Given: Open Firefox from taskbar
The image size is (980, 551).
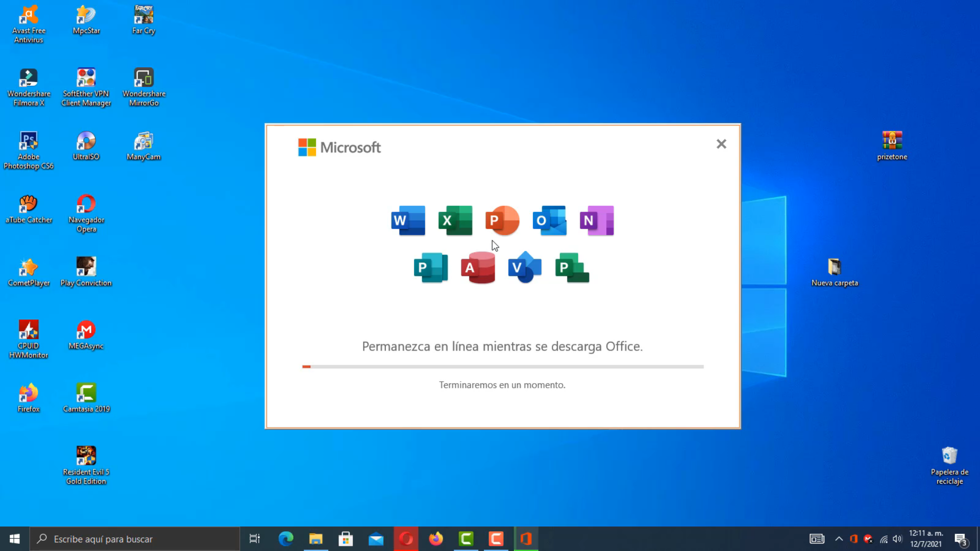Looking at the screenshot, I should (x=436, y=539).
